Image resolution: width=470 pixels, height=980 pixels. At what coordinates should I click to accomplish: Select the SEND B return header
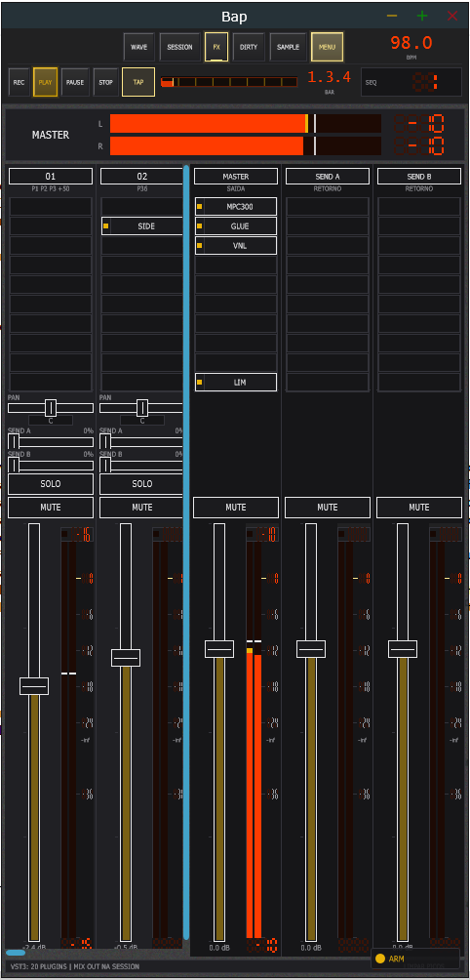[x=419, y=177]
